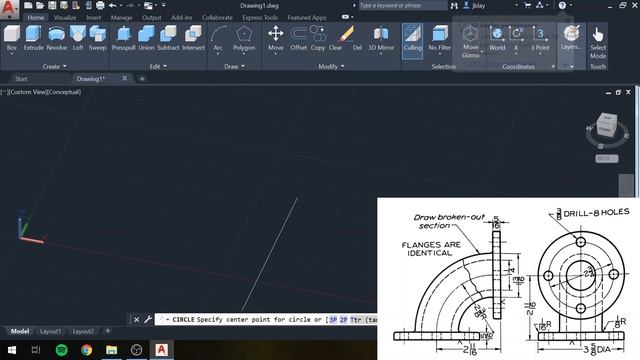640x360 pixels.
Task: Choose the Revolve tool
Action: (56, 38)
